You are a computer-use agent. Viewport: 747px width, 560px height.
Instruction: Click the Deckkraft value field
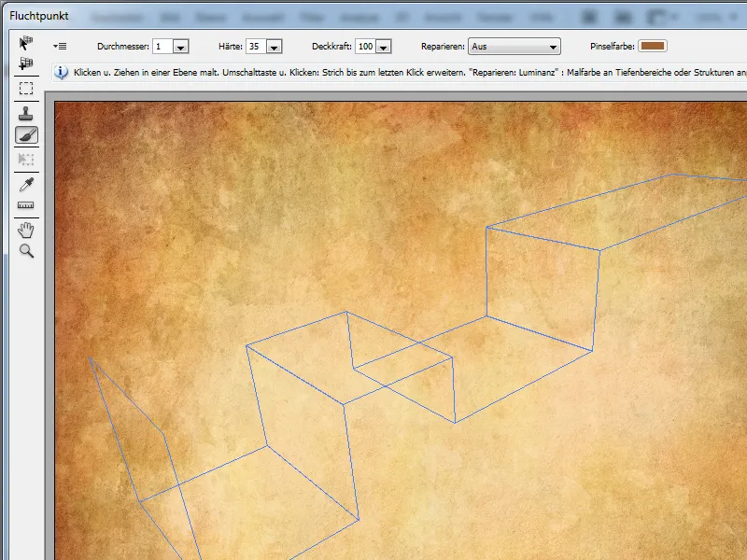[365, 46]
